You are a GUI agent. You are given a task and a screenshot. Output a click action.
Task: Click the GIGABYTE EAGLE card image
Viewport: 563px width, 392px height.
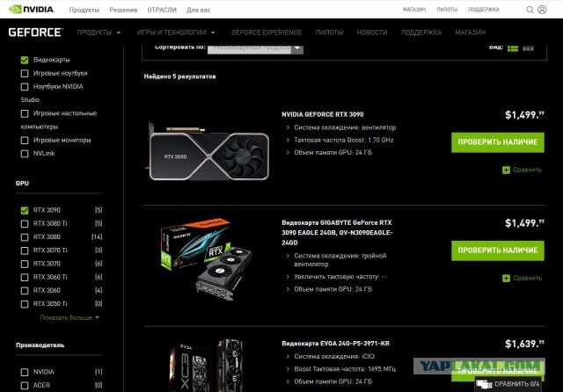[x=207, y=260]
